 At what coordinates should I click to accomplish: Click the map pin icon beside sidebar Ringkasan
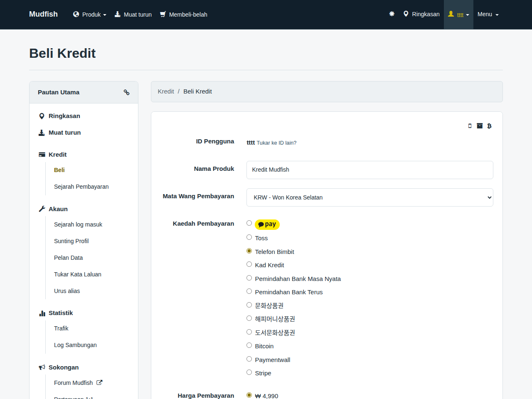42,116
